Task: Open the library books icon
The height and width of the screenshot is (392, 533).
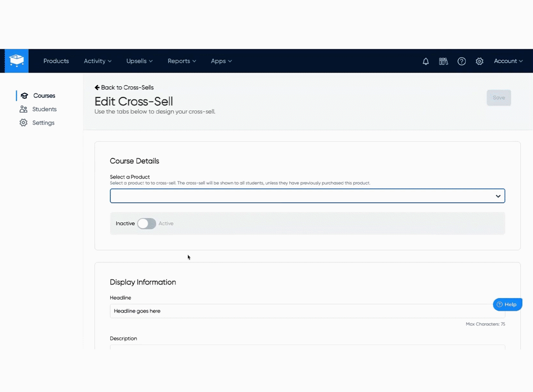Action: tap(443, 61)
